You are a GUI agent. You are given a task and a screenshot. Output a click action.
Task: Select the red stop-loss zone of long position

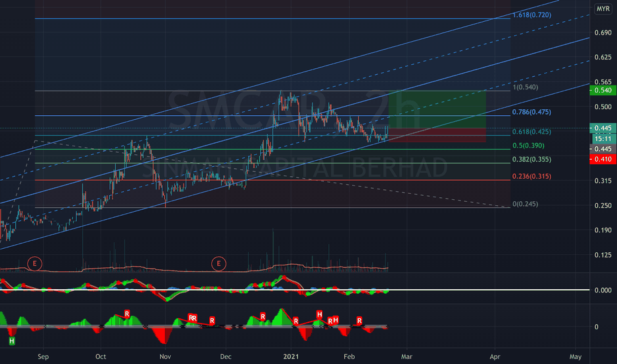click(x=437, y=136)
